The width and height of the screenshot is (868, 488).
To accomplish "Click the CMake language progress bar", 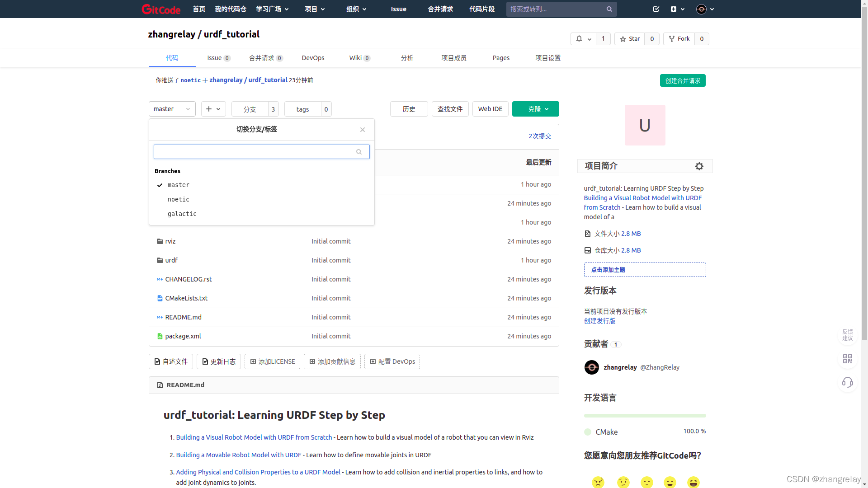I will pos(644,415).
